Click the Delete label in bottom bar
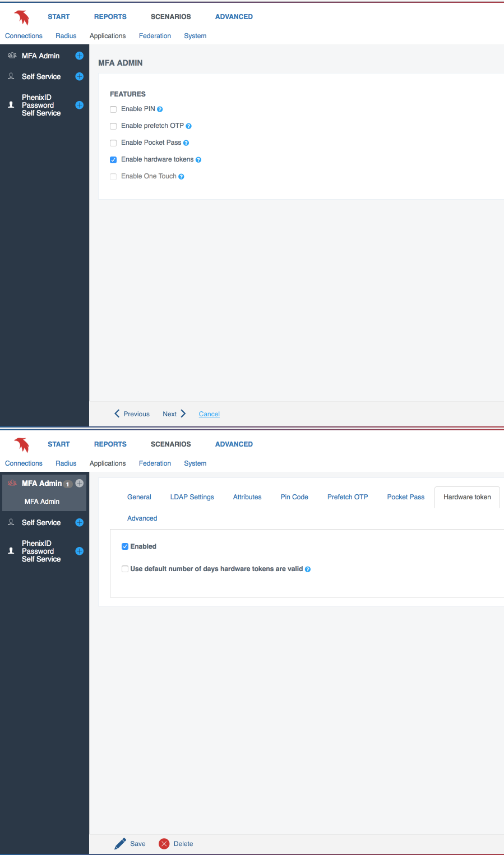The width and height of the screenshot is (504, 855). (x=183, y=844)
